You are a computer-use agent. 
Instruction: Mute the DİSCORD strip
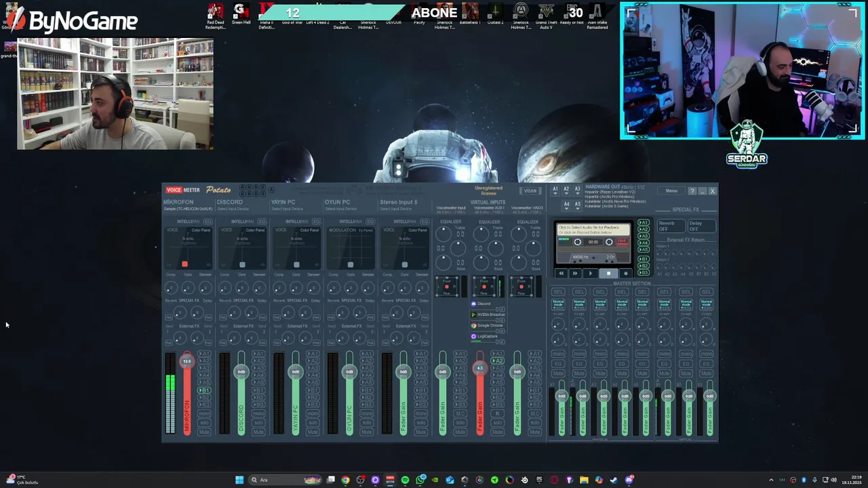coord(258,432)
